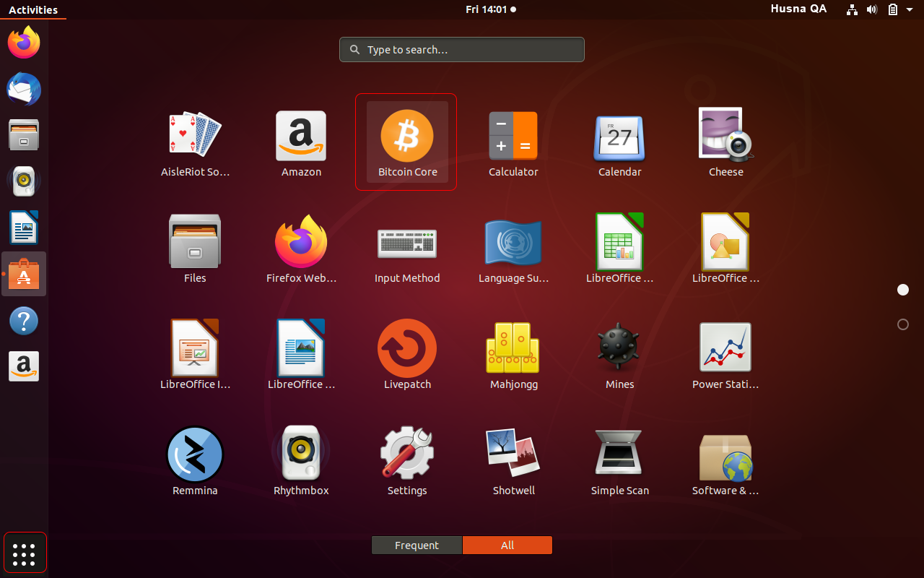
Task: Click the Type to search field
Action: pos(462,50)
